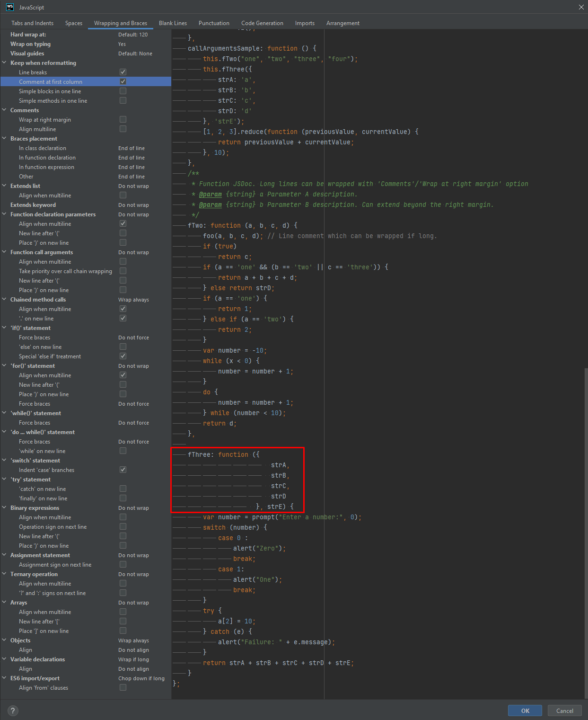Uncheck 'Indent case branches' option

tap(123, 469)
